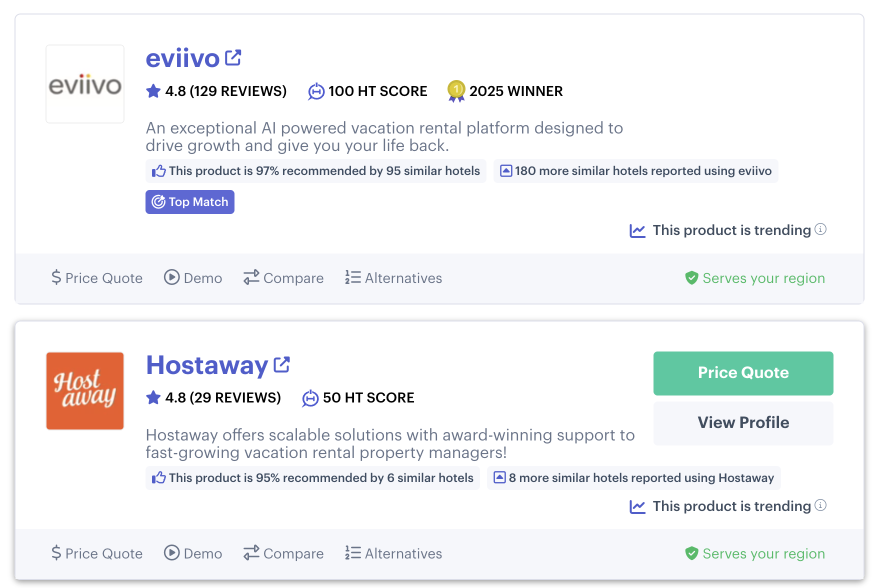
Task: Click the trending chart icon in the eviivo card
Action: [x=637, y=230]
